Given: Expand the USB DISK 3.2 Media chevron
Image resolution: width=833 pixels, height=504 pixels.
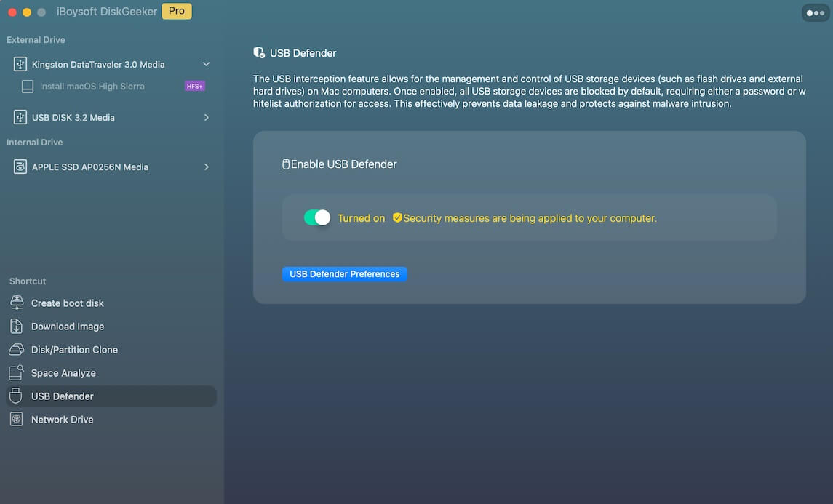Looking at the screenshot, I should click(207, 118).
